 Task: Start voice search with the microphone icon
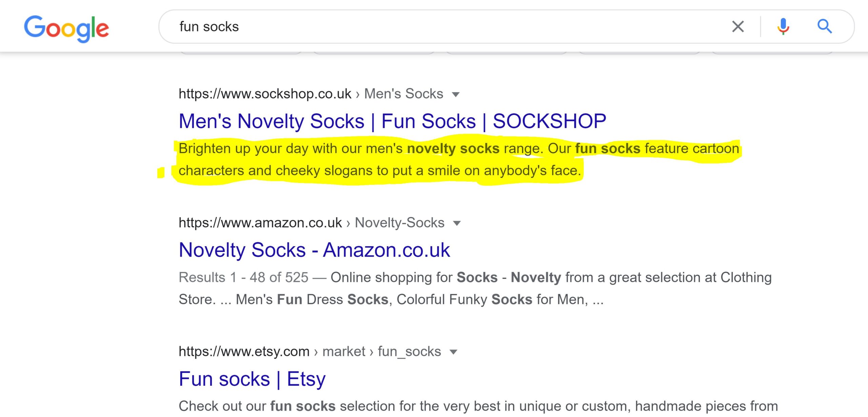(x=783, y=26)
